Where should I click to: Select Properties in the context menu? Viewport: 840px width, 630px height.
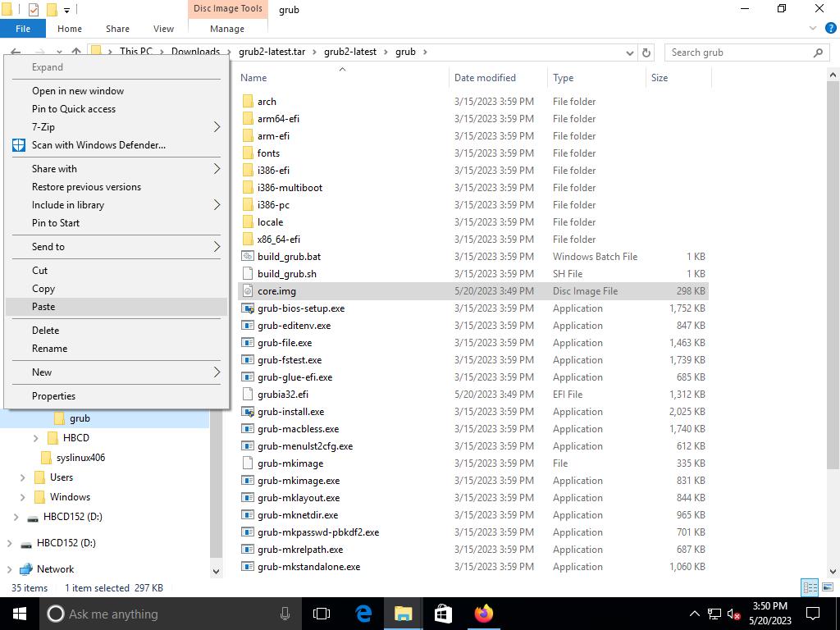[53, 396]
